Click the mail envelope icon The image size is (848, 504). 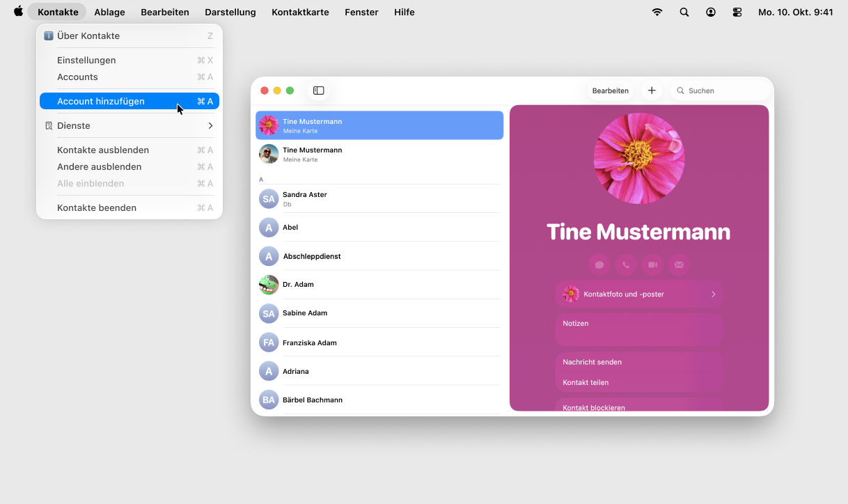(x=679, y=265)
